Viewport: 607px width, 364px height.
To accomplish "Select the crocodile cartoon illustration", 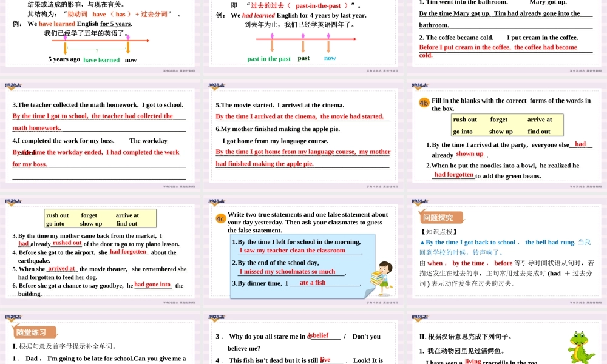I will coord(580,348).
